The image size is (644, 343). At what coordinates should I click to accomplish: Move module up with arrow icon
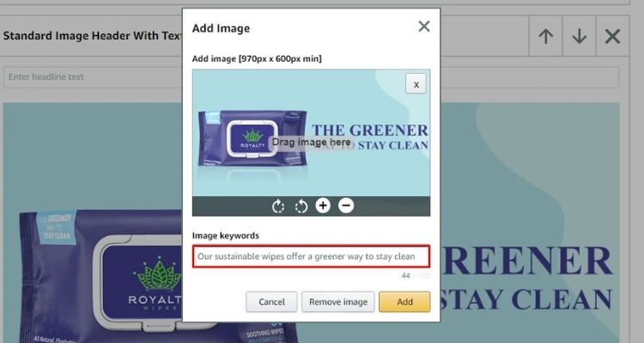tap(545, 37)
